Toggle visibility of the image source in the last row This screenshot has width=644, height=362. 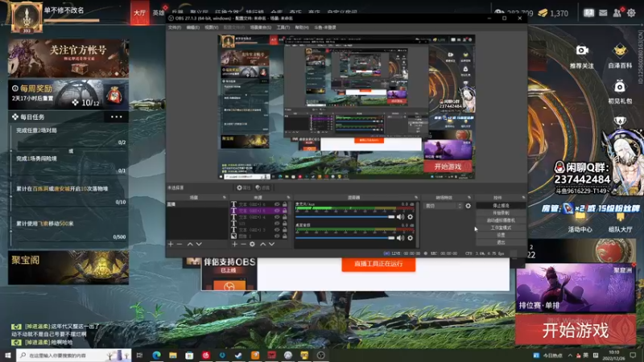[277, 237]
